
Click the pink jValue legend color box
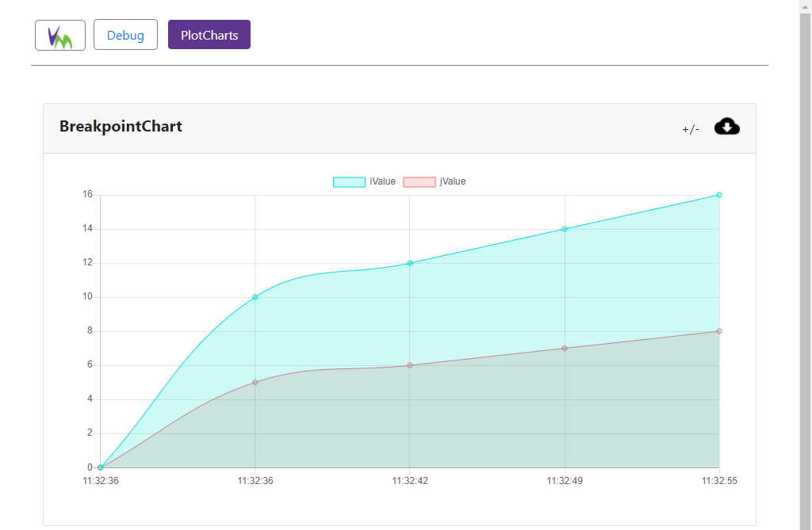coord(419,181)
